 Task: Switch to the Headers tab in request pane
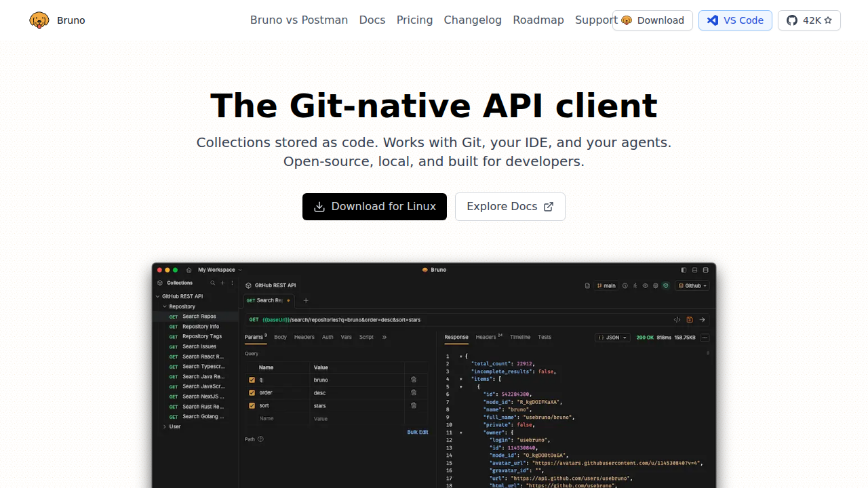tap(304, 337)
